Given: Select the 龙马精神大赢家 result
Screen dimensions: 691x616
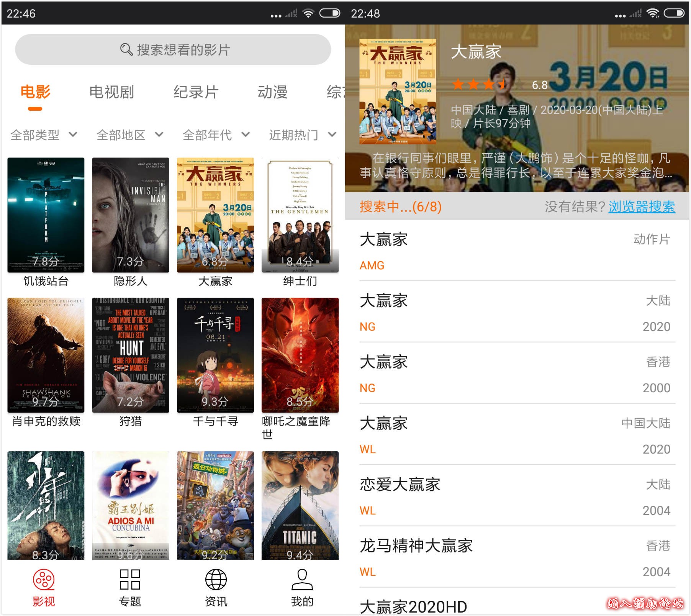Looking at the screenshot, I should click(x=517, y=557).
